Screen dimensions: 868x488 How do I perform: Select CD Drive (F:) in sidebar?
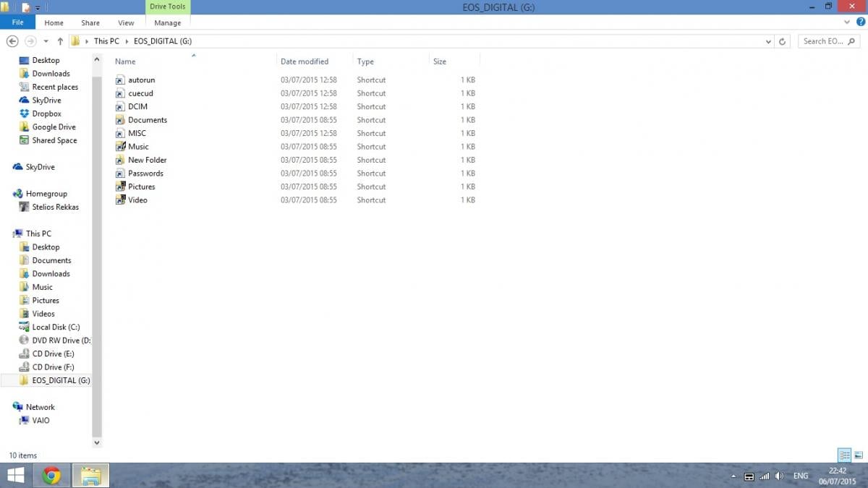coord(46,367)
